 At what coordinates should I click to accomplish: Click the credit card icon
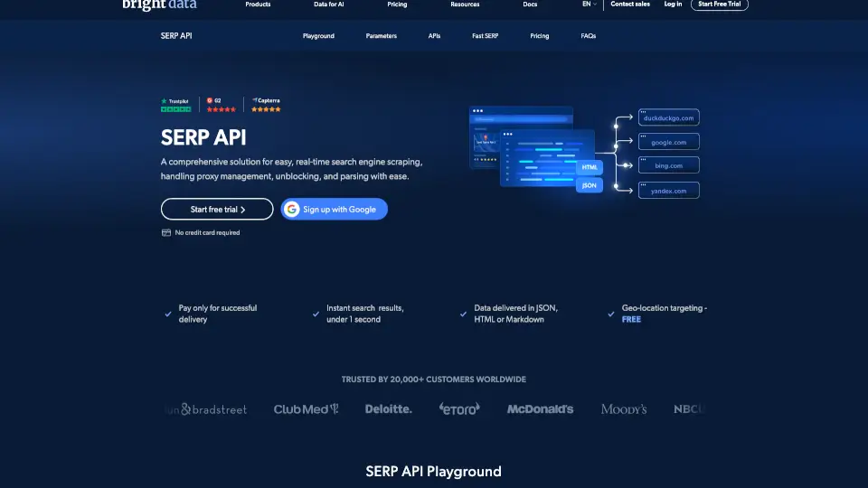tap(166, 232)
